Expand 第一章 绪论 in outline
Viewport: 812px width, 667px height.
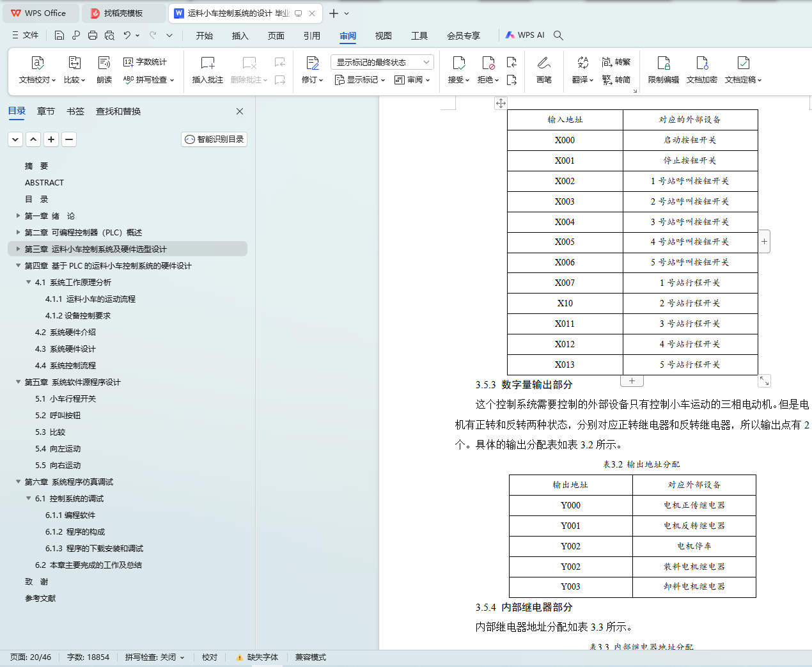18,216
